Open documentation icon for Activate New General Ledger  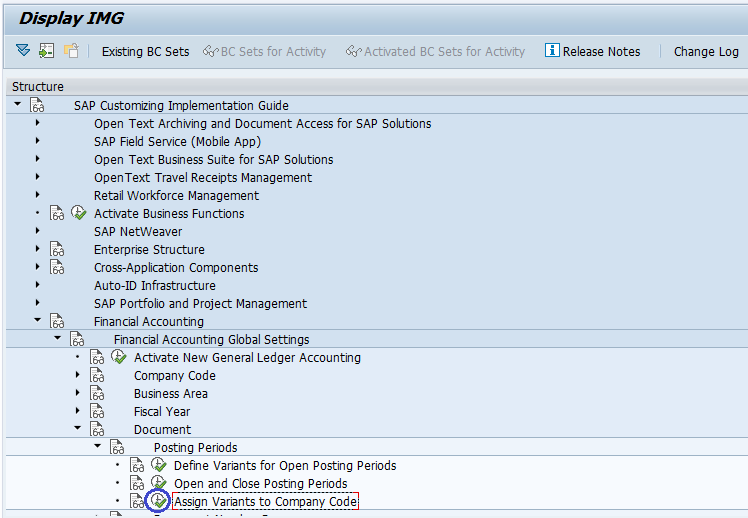[97, 357]
